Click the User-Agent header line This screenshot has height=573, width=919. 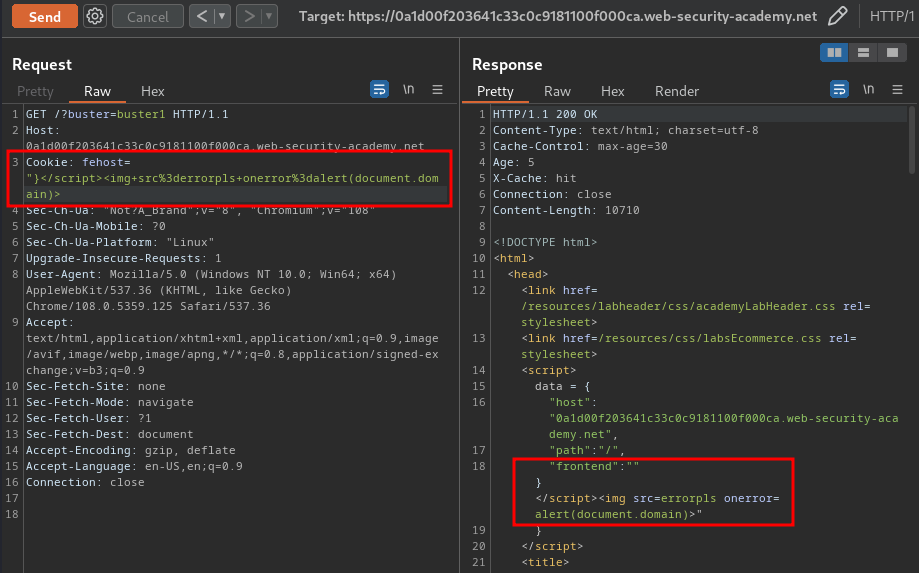click(x=211, y=274)
